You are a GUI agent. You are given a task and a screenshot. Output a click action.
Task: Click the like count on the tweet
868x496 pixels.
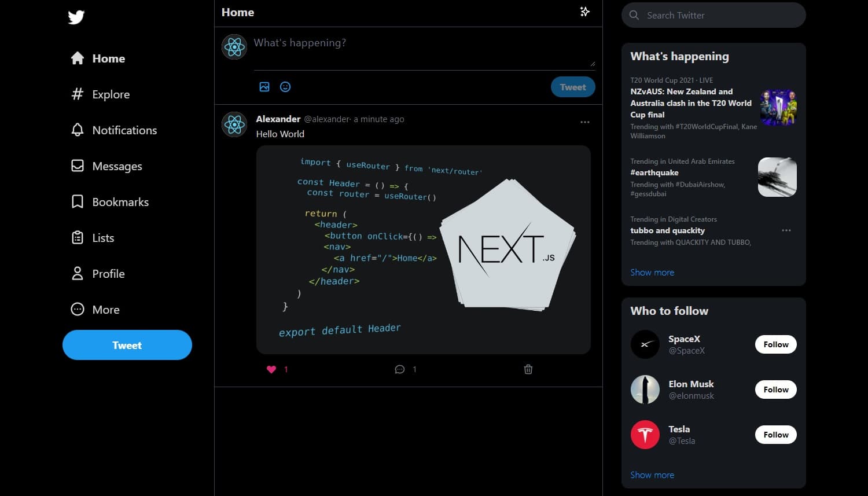click(286, 369)
